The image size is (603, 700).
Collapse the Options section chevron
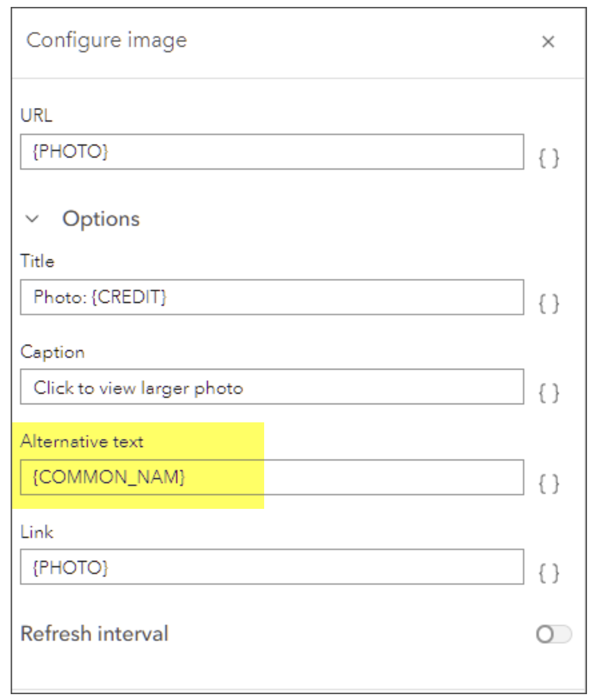pos(33,219)
